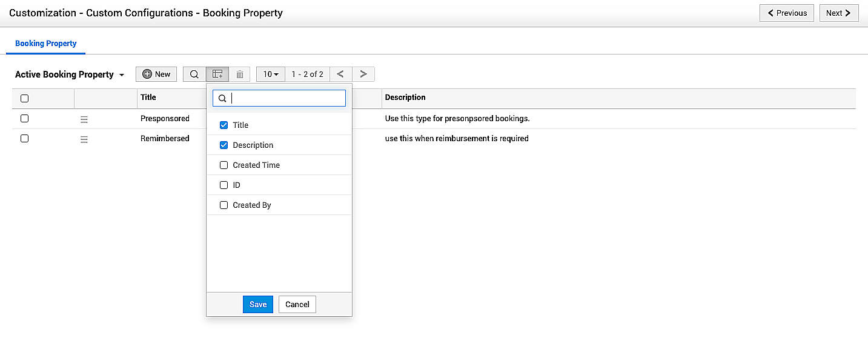Cancel the column chooser popup
868x338 pixels.
[297, 304]
